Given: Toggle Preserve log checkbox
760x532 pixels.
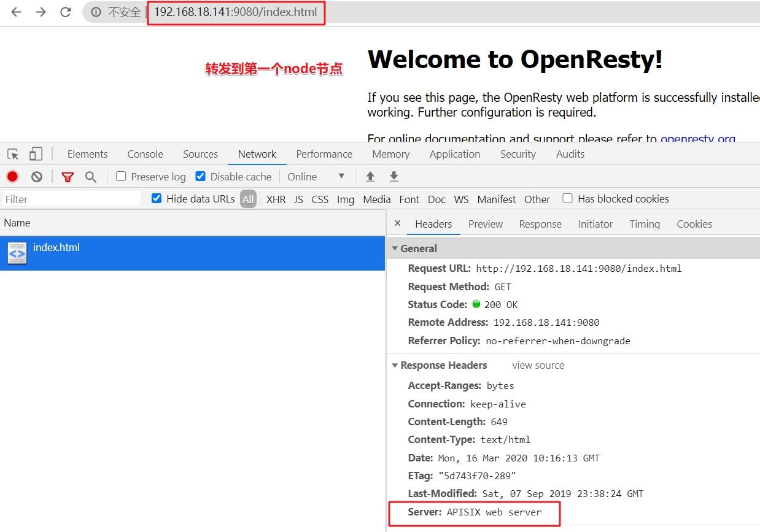Looking at the screenshot, I should (x=121, y=176).
